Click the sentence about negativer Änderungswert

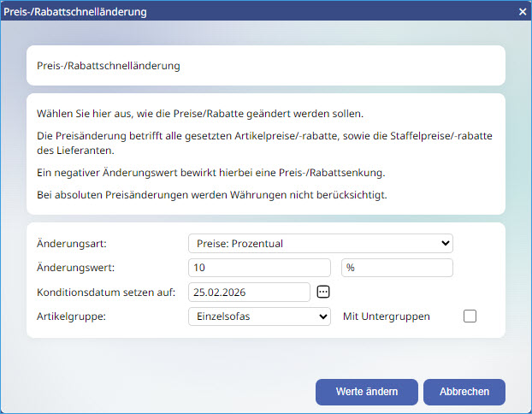(x=211, y=173)
